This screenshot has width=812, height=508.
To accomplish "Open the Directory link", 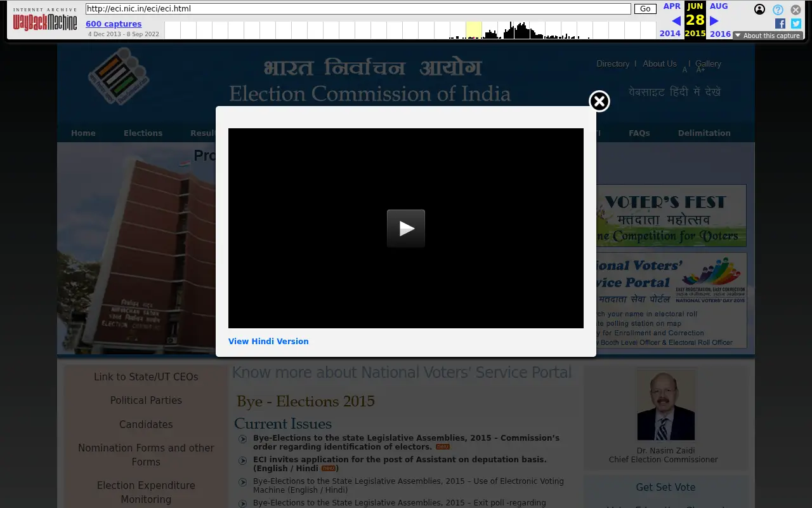I will tap(613, 63).
